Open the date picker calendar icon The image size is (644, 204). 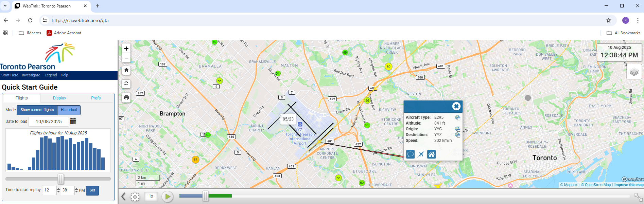(73, 122)
